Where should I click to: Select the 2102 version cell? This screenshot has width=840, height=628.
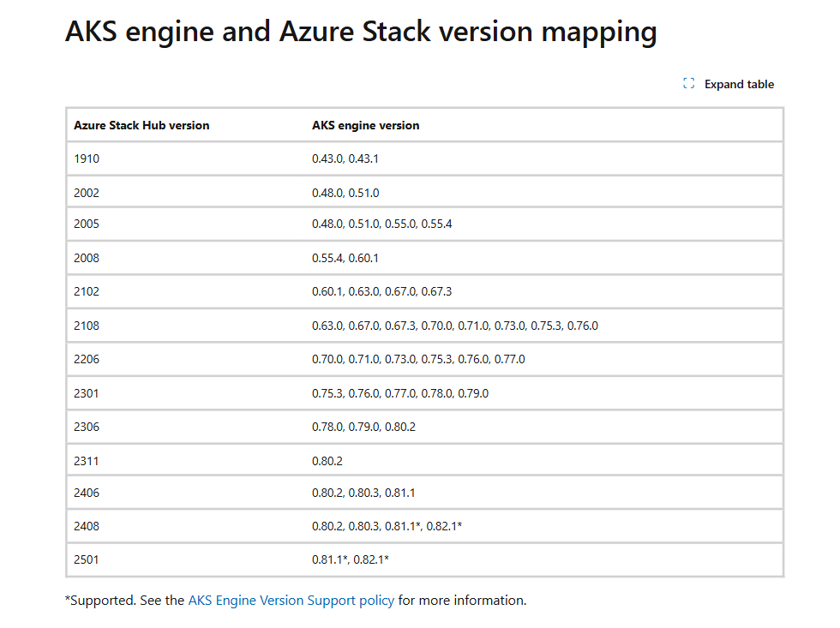click(87, 291)
